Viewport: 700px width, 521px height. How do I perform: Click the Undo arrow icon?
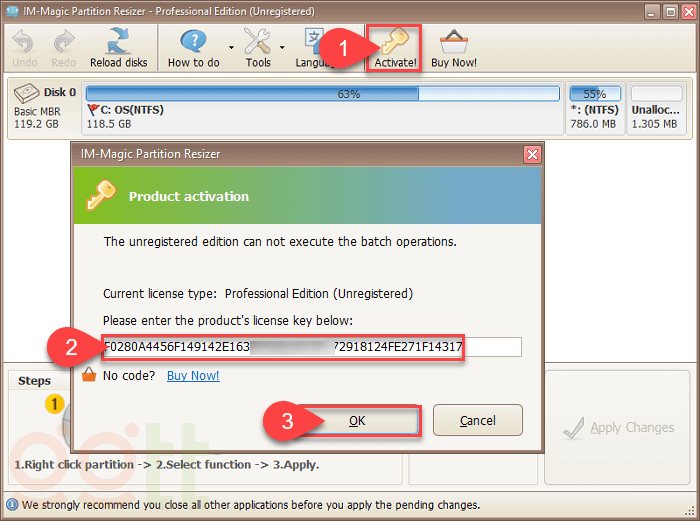[x=25, y=42]
